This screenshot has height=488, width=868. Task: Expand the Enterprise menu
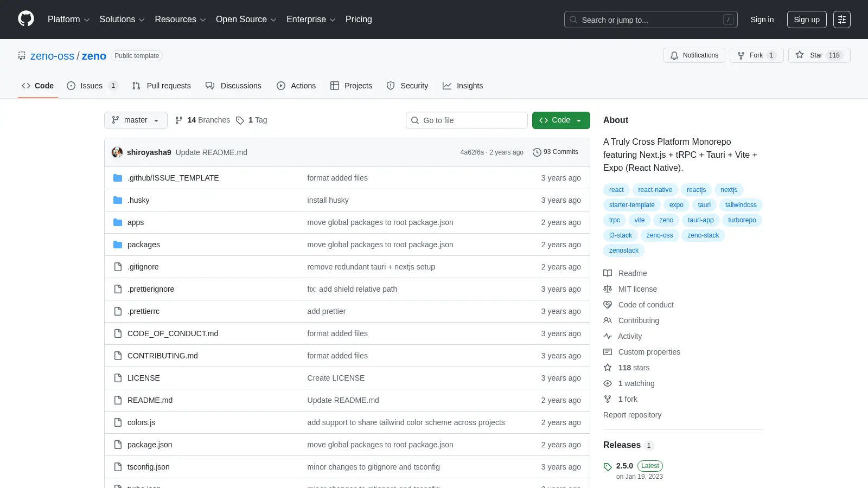pyautogui.click(x=311, y=20)
